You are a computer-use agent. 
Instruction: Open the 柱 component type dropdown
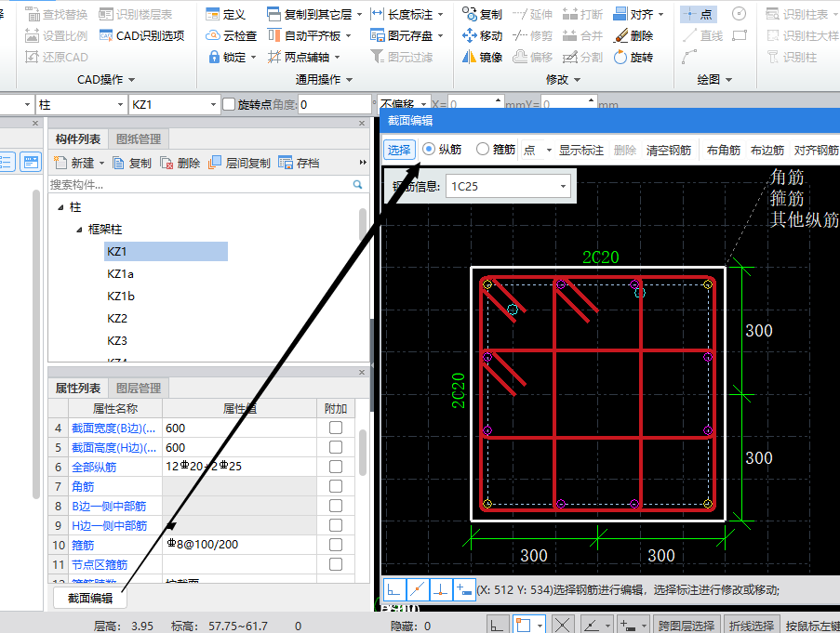pos(121,104)
